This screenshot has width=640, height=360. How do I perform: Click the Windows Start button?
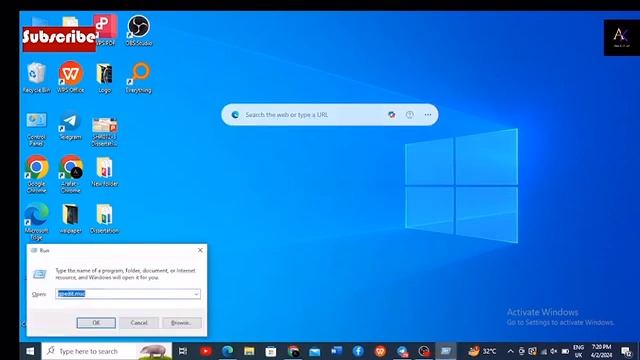click(30, 351)
